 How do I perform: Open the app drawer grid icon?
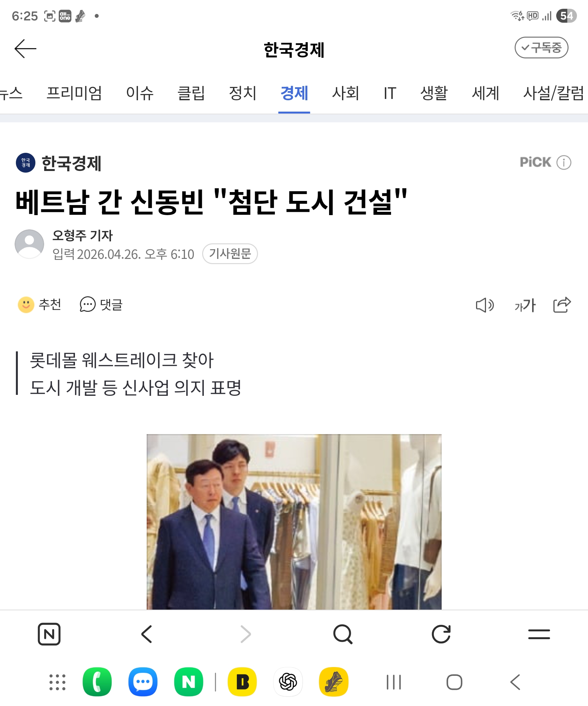(57, 682)
